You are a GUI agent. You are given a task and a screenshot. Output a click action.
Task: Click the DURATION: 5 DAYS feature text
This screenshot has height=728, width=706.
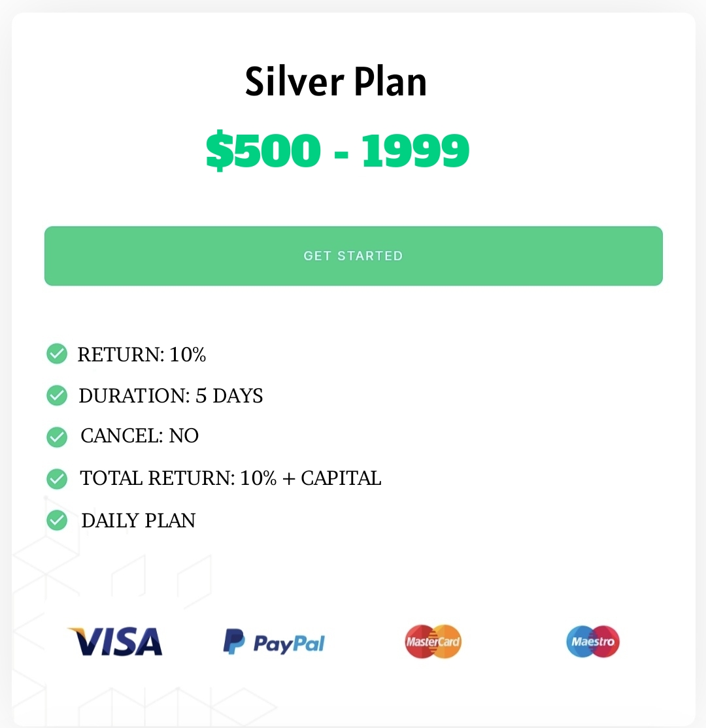click(x=171, y=395)
